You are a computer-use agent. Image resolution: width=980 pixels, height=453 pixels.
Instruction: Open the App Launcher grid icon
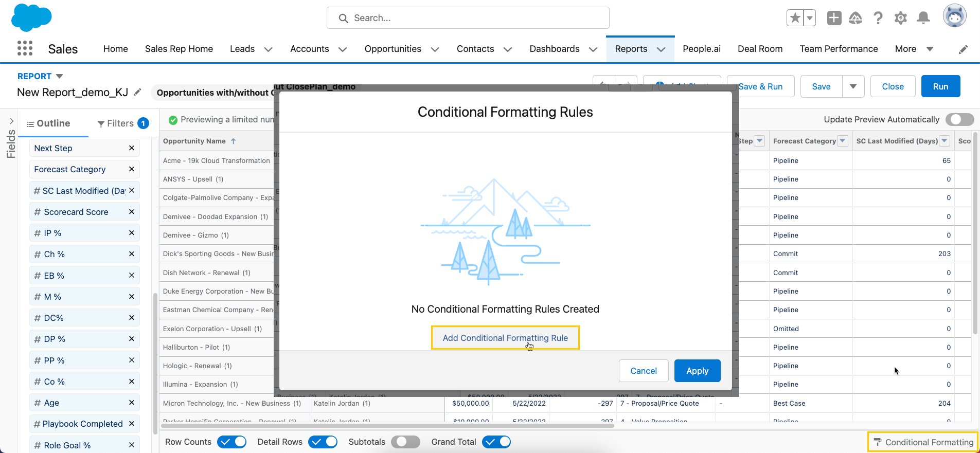(25, 48)
